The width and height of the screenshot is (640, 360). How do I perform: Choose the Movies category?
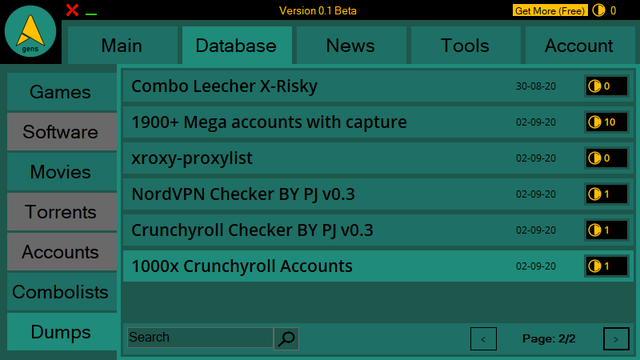coord(62,172)
